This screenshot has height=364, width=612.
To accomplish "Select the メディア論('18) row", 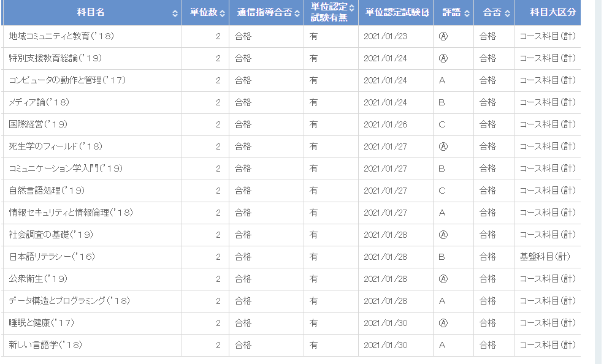I will tap(291, 102).
